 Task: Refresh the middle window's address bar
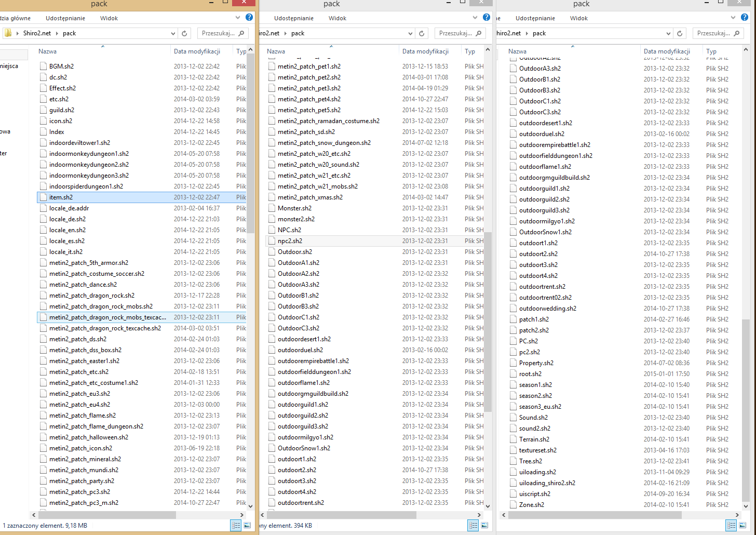click(422, 33)
